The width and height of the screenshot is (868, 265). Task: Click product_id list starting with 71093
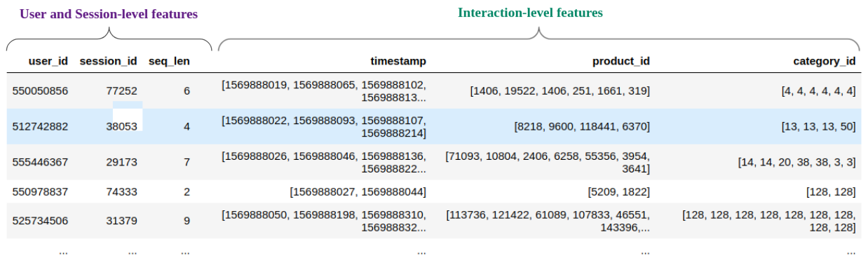tap(548, 162)
